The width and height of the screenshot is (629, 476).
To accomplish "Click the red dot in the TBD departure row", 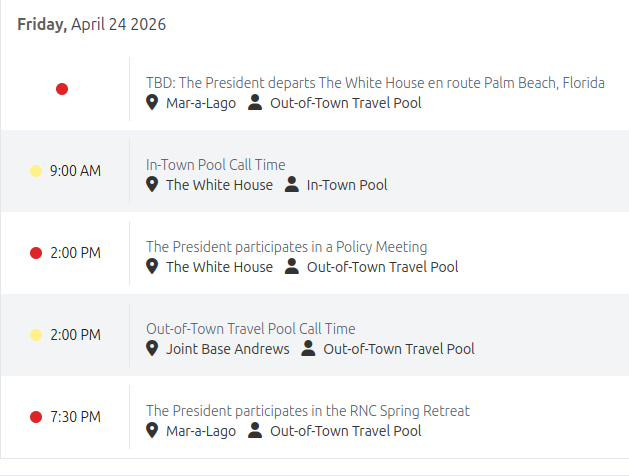I will pos(62,89).
